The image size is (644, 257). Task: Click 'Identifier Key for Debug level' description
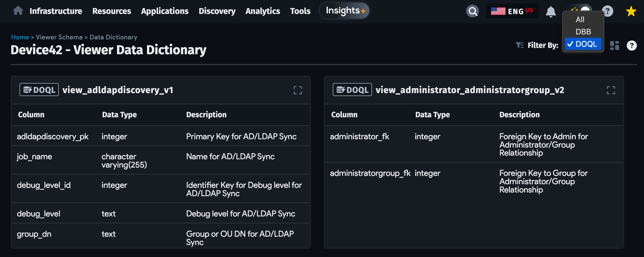point(244,189)
